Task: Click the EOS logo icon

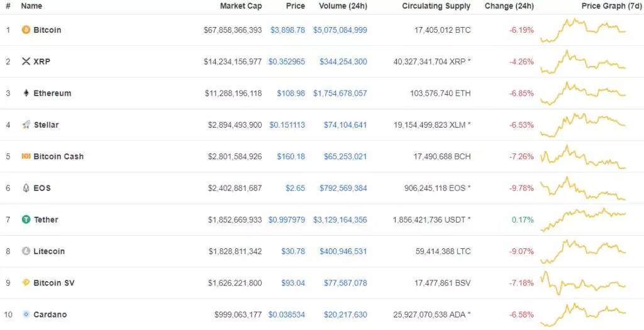Action: tap(26, 188)
